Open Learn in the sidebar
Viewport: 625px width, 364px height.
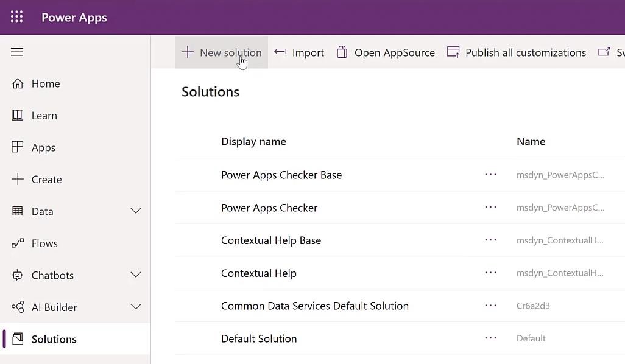coord(44,116)
